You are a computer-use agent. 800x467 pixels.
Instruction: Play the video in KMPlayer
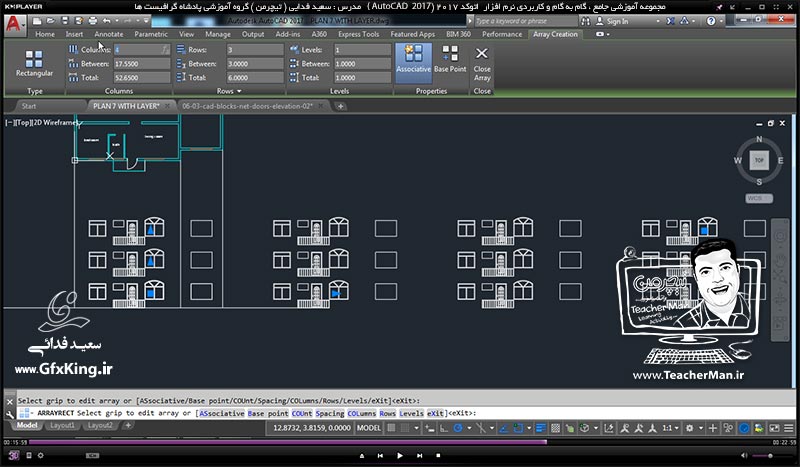(x=399, y=455)
